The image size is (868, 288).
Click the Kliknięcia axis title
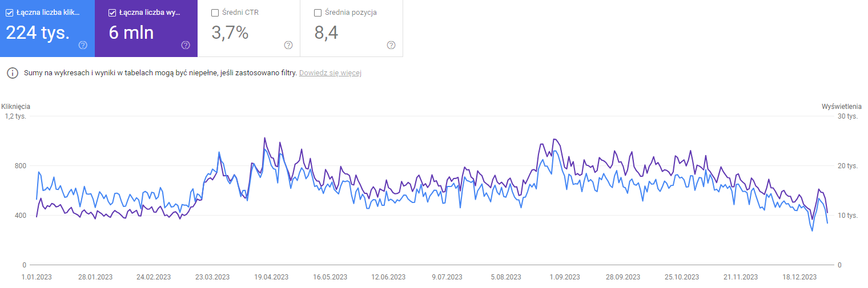coord(16,107)
